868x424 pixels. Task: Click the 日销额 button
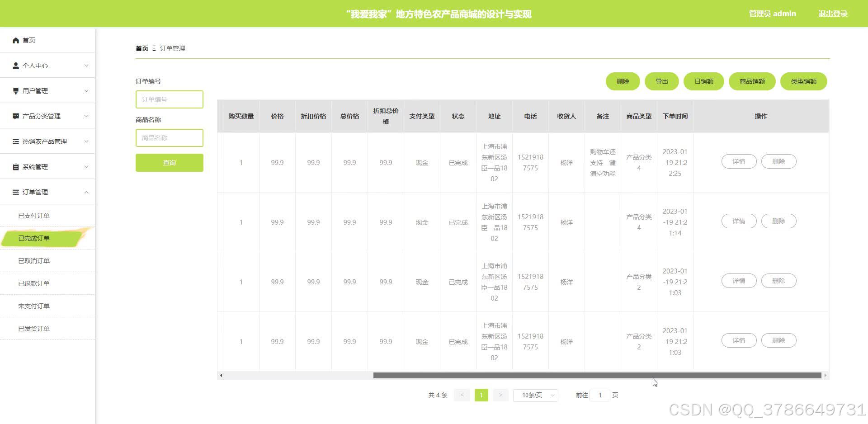(x=704, y=81)
